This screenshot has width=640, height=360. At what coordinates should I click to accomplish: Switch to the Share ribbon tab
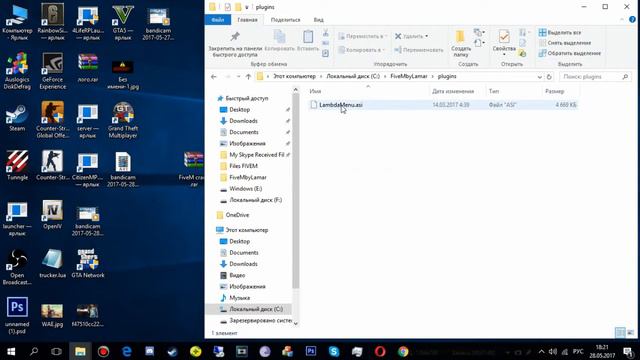(x=285, y=20)
